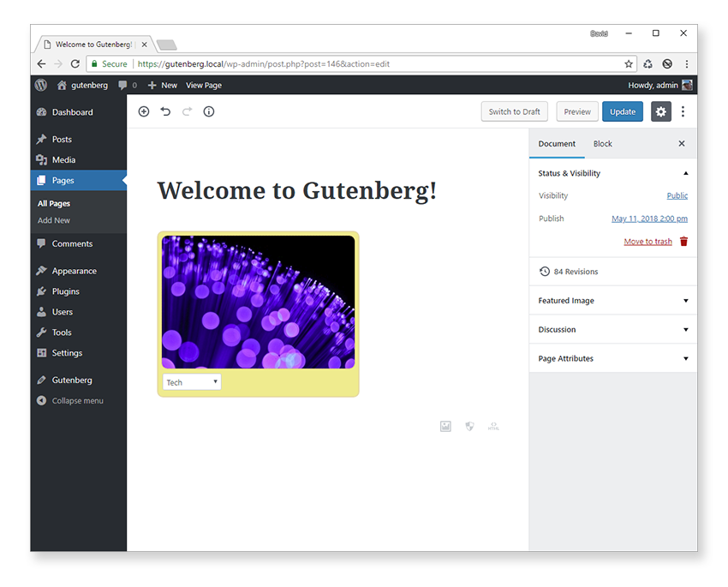
Task: Undo the last change
Action: [165, 111]
